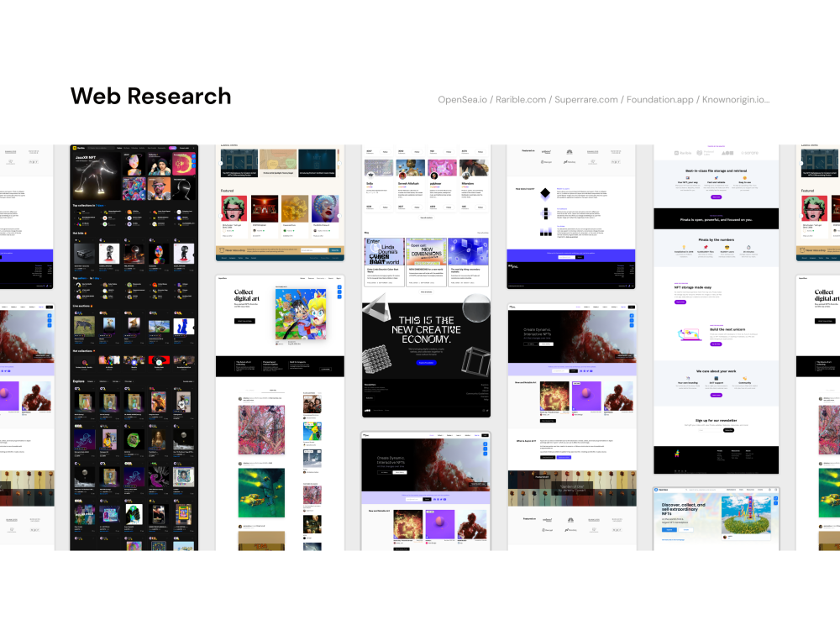The image size is (840, 630).
Task: Click the black diamond icon
Action: tap(545, 193)
